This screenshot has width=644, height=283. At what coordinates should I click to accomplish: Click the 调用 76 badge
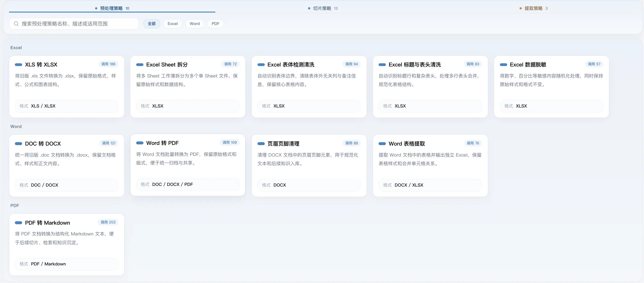click(x=473, y=143)
